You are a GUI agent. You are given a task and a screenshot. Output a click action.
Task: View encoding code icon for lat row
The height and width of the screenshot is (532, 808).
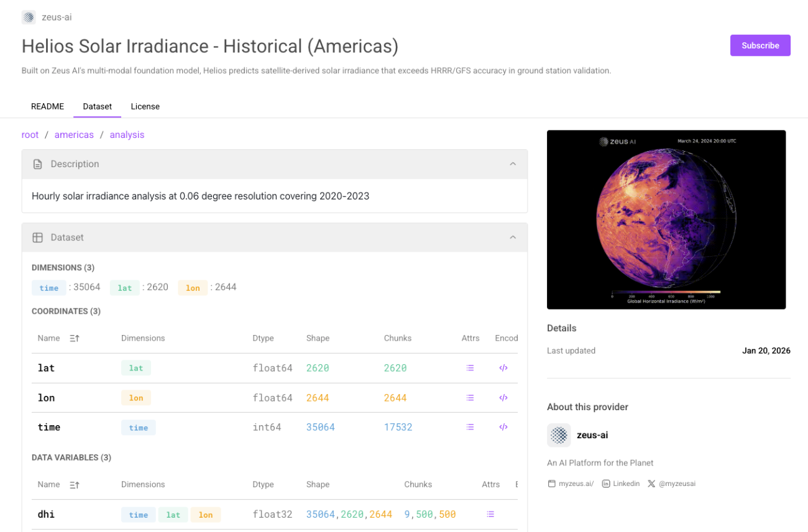(x=503, y=368)
